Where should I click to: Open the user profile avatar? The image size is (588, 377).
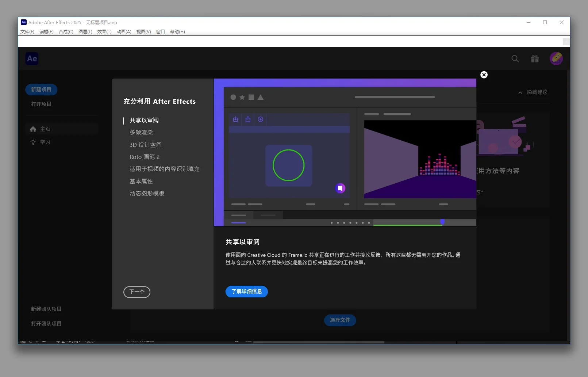point(556,58)
